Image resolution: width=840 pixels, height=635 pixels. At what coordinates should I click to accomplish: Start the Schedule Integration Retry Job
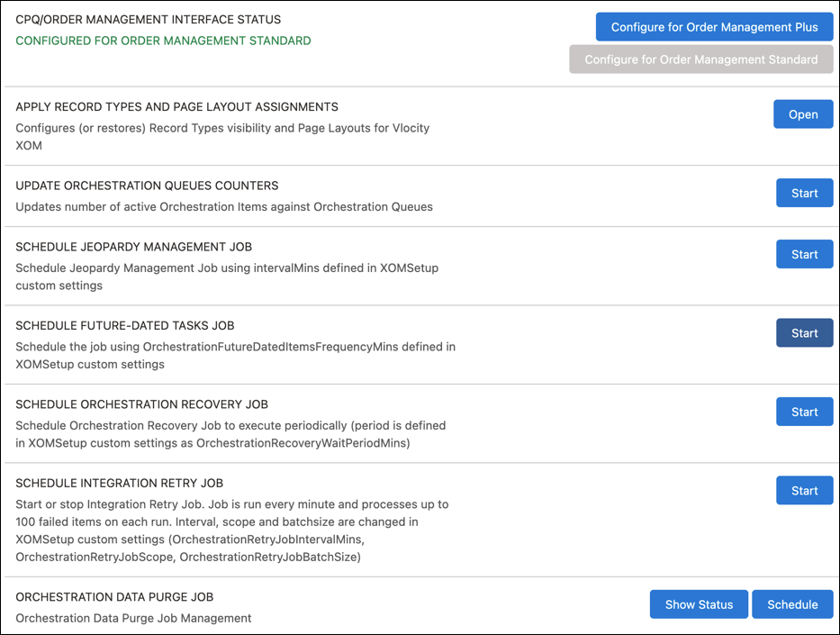tap(805, 490)
